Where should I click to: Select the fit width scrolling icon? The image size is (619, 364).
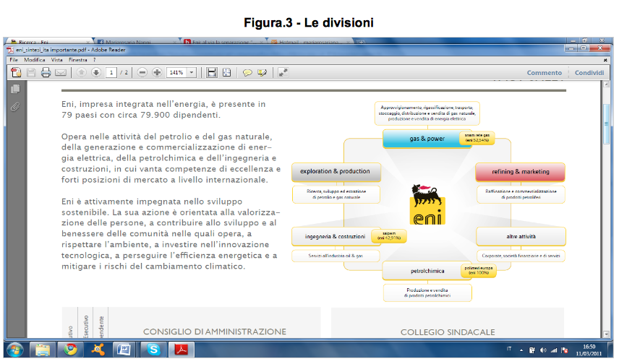pos(212,72)
